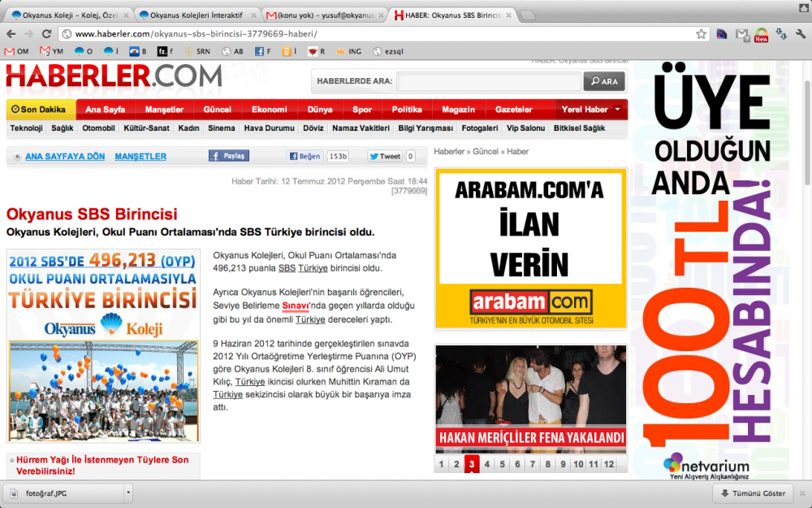Open the Son Dakika menu item
Viewport: 812px width, 508px height.
(41, 110)
